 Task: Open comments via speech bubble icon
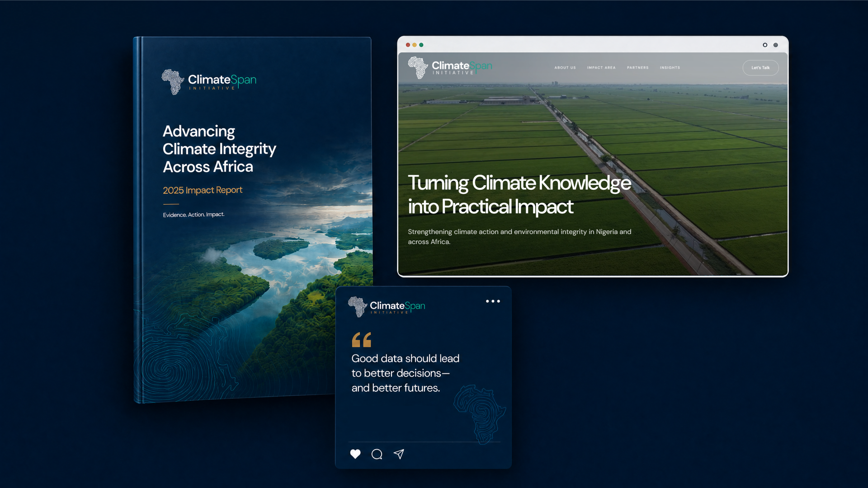(x=377, y=454)
